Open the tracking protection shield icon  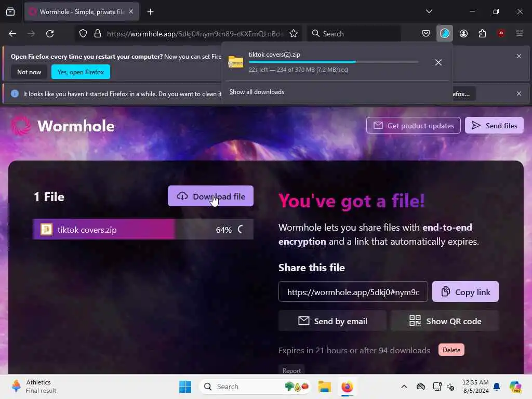[83, 34]
